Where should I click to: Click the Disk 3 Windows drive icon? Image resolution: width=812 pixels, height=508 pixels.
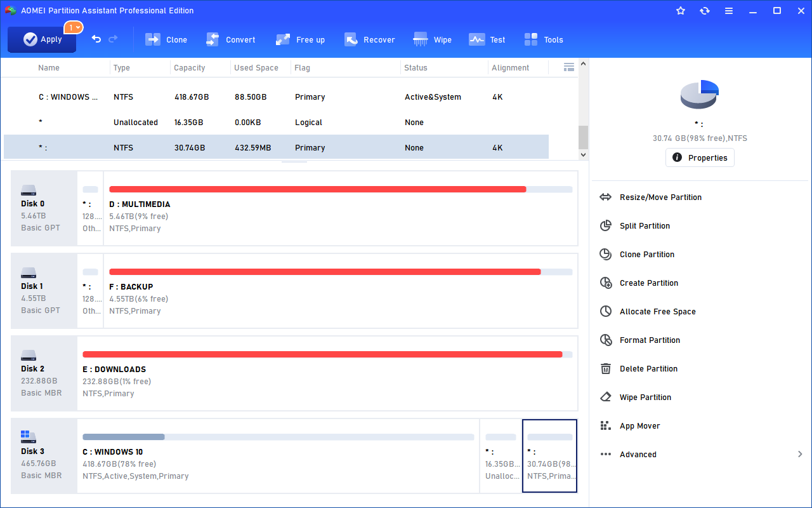[29, 437]
